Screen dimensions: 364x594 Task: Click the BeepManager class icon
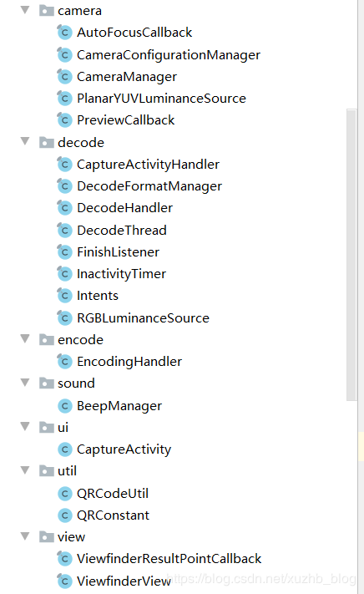(65, 406)
